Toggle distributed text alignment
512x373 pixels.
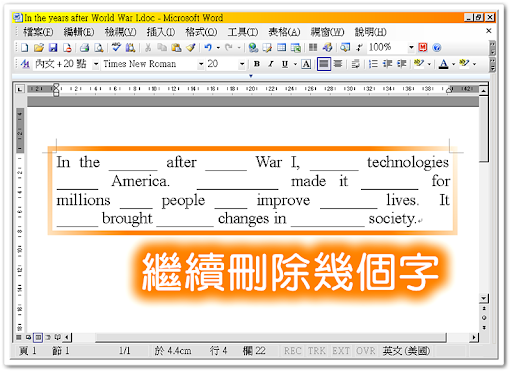tap(338, 64)
